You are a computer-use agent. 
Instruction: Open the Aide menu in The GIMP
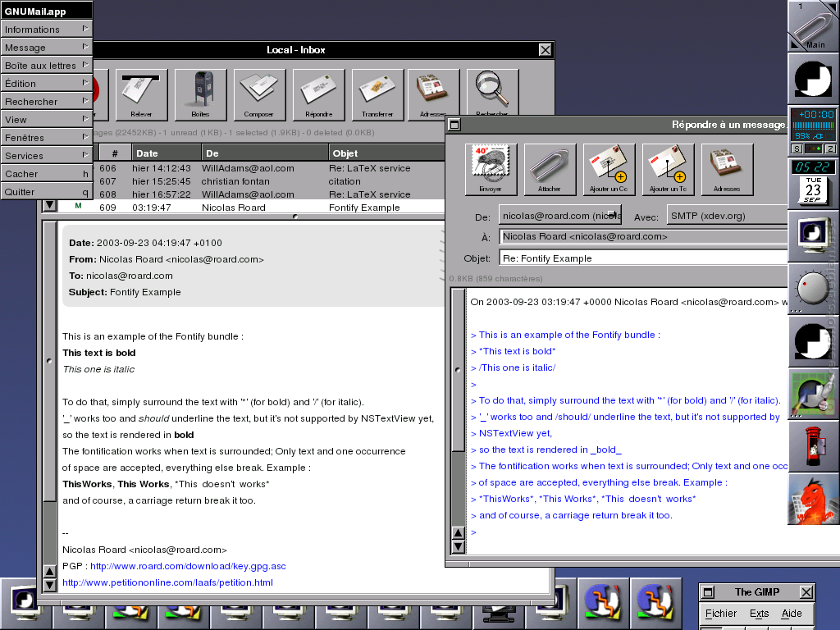[x=792, y=614]
